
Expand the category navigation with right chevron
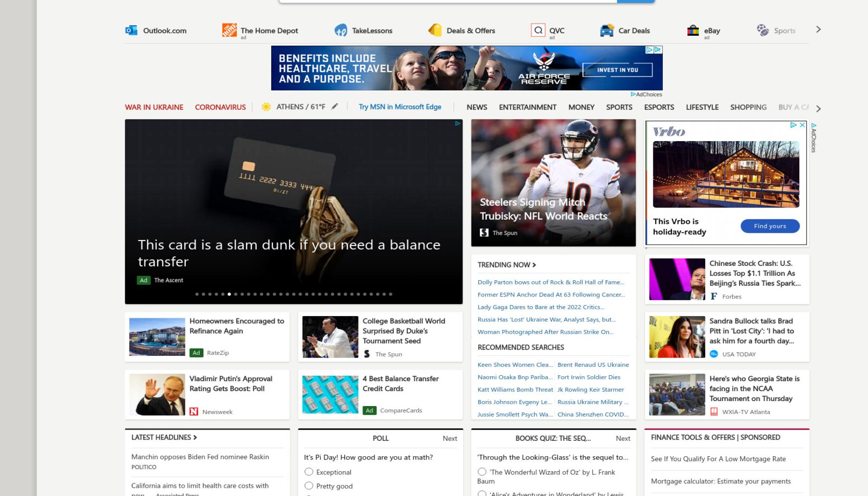(x=818, y=109)
